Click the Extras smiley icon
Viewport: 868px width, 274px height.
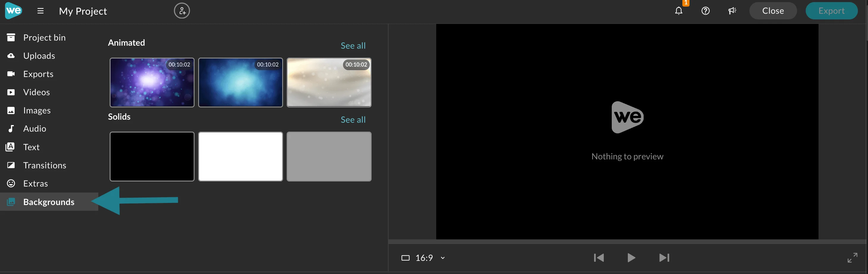tap(11, 183)
